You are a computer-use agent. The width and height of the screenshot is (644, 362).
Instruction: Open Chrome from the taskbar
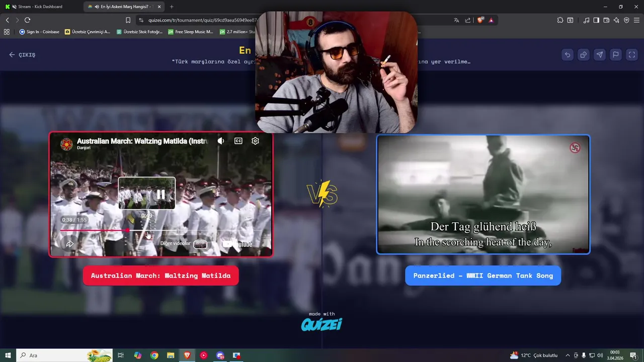click(x=154, y=355)
